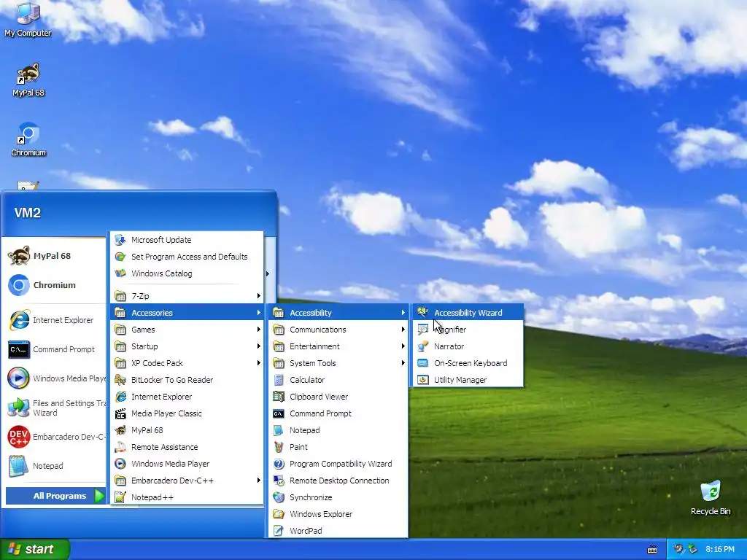Click the WordPad icon in Accessories
Image resolution: width=747 pixels, height=560 pixels.
point(279,531)
